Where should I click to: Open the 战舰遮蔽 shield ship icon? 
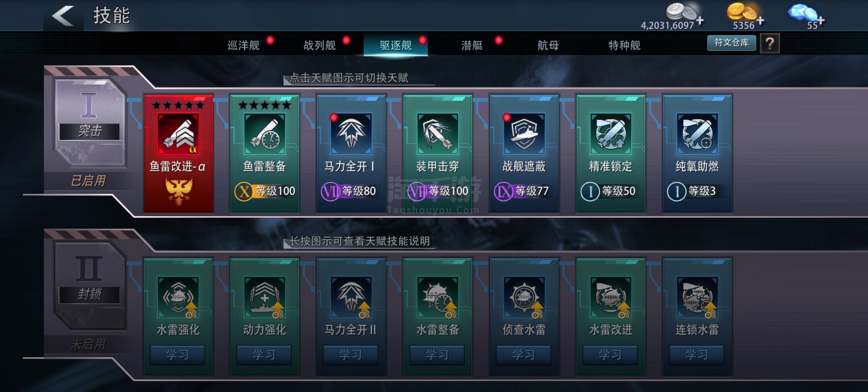click(524, 134)
